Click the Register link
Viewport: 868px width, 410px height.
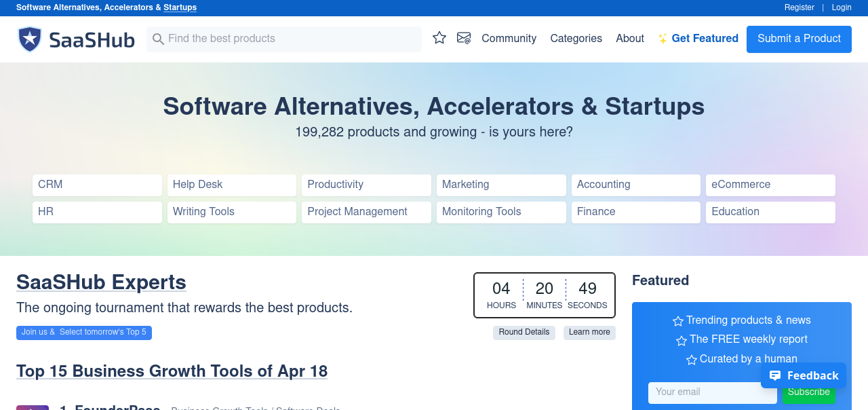click(800, 7)
